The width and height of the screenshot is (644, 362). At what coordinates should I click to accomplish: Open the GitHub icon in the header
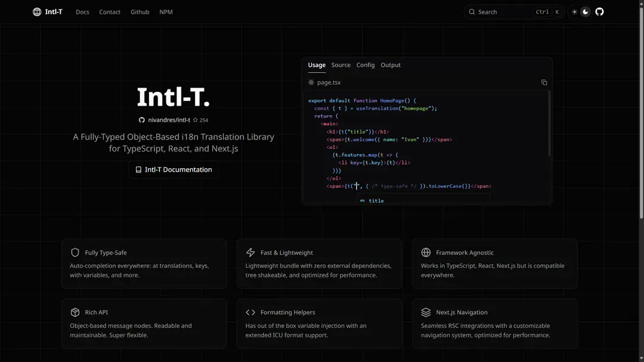point(599,12)
